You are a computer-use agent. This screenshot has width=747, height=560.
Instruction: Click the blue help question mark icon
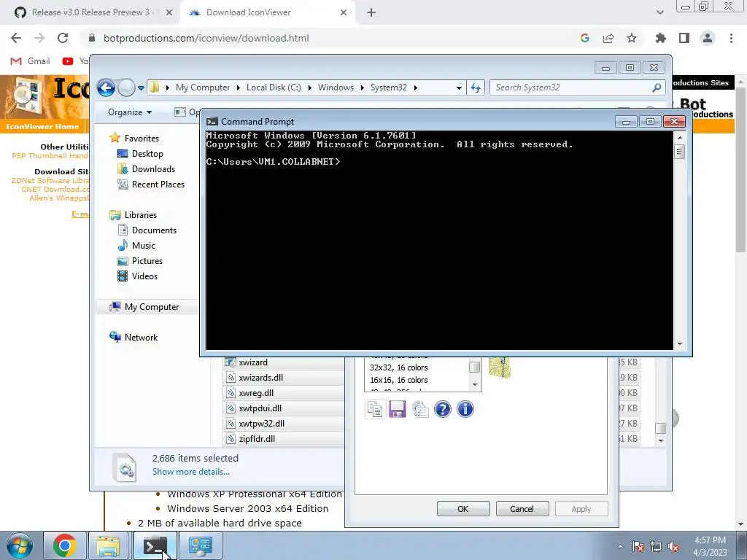pos(443,410)
